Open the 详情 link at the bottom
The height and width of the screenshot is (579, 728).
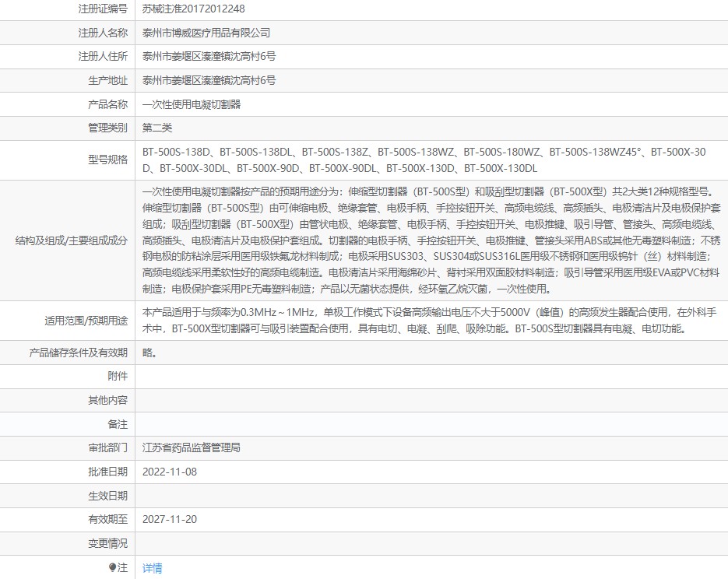153,568
